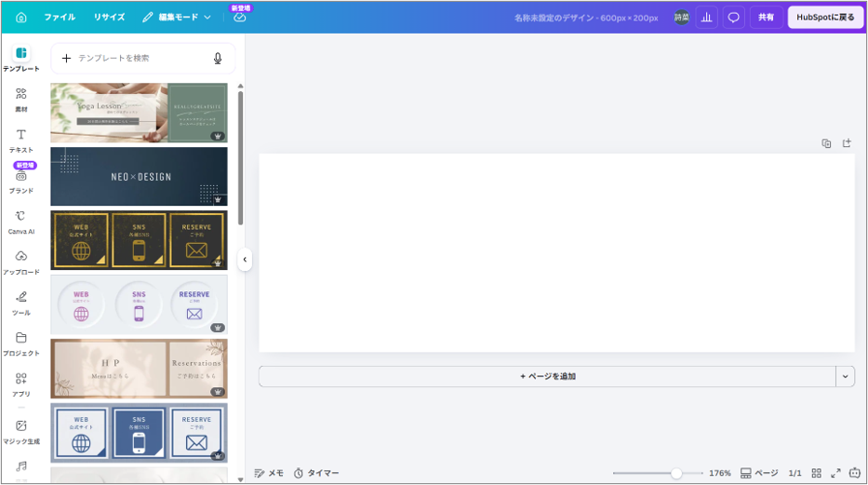Open the music note audio panel
This screenshot has height=485, width=868.
point(21,466)
